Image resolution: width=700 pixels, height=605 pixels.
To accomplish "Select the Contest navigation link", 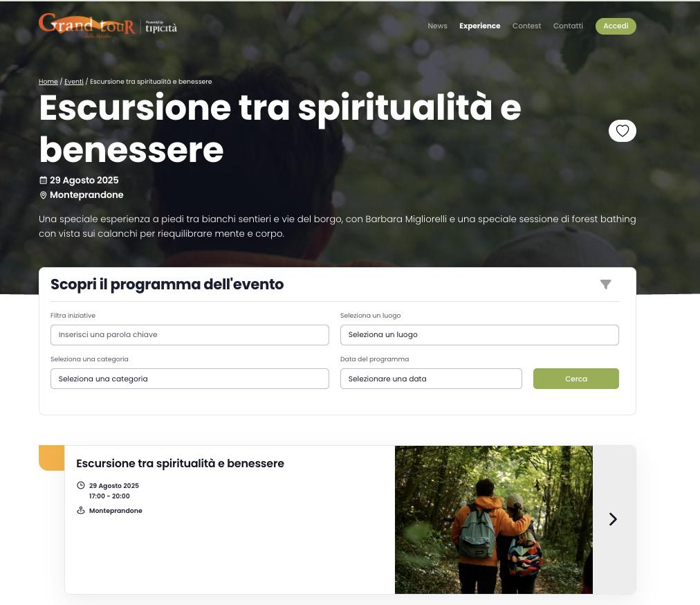I will (527, 26).
